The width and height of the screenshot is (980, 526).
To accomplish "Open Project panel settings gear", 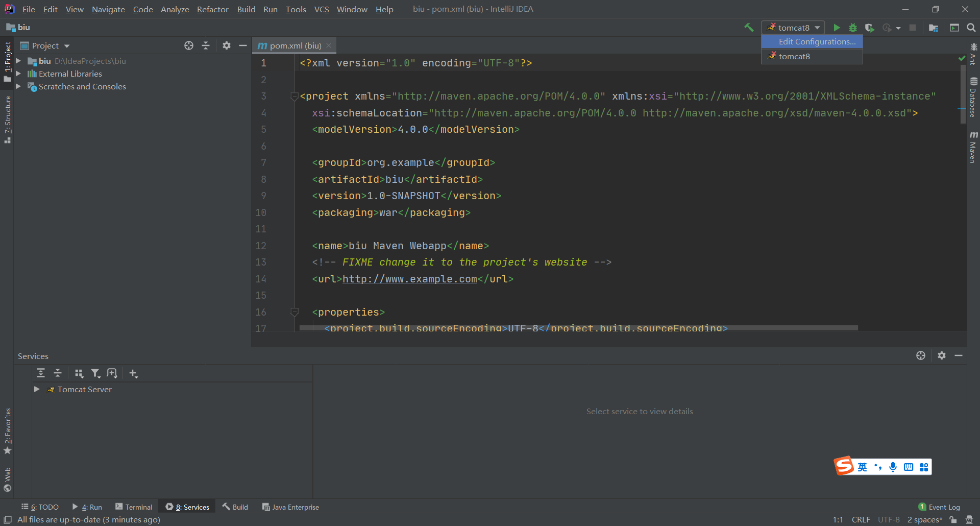I will (x=227, y=45).
